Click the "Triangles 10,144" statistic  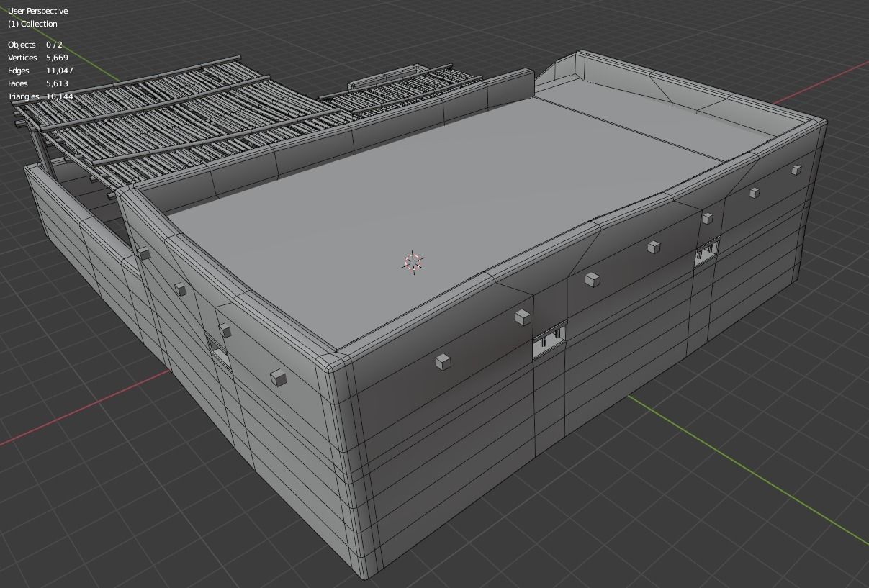(x=40, y=96)
